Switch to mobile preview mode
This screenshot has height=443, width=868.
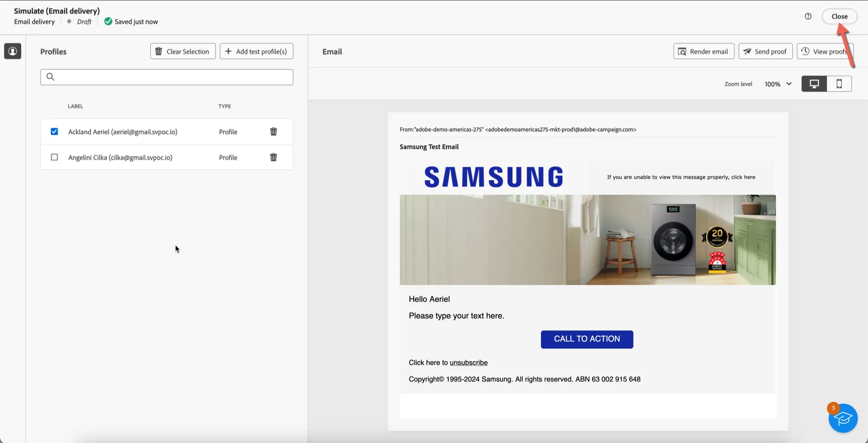point(839,84)
